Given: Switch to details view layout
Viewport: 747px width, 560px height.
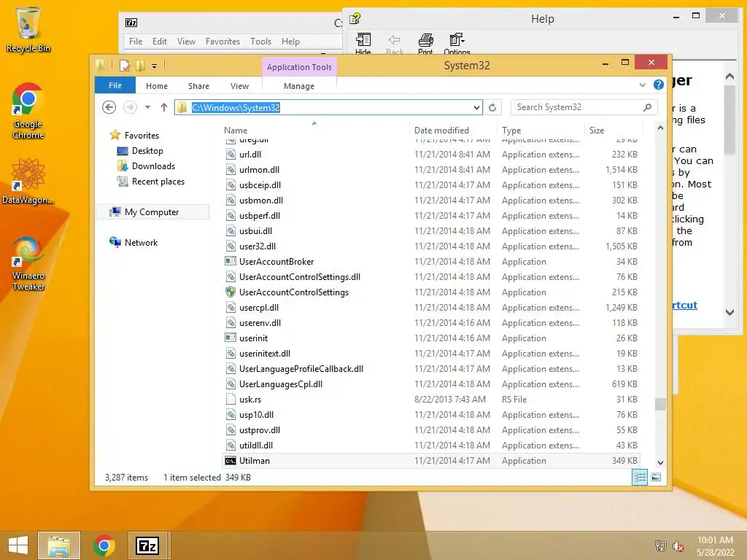Looking at the screenshot, I should (x=640, y=477).
